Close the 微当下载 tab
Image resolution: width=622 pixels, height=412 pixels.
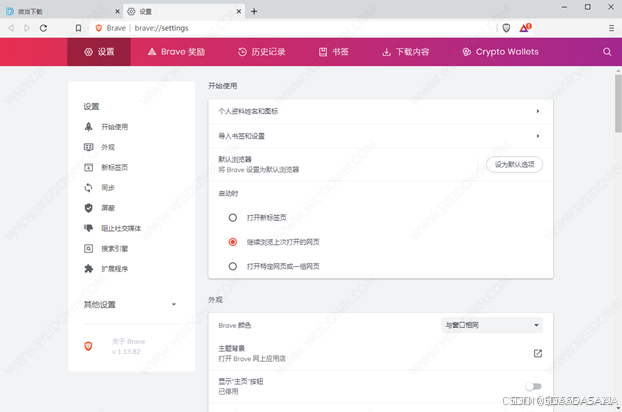(117, 11)
